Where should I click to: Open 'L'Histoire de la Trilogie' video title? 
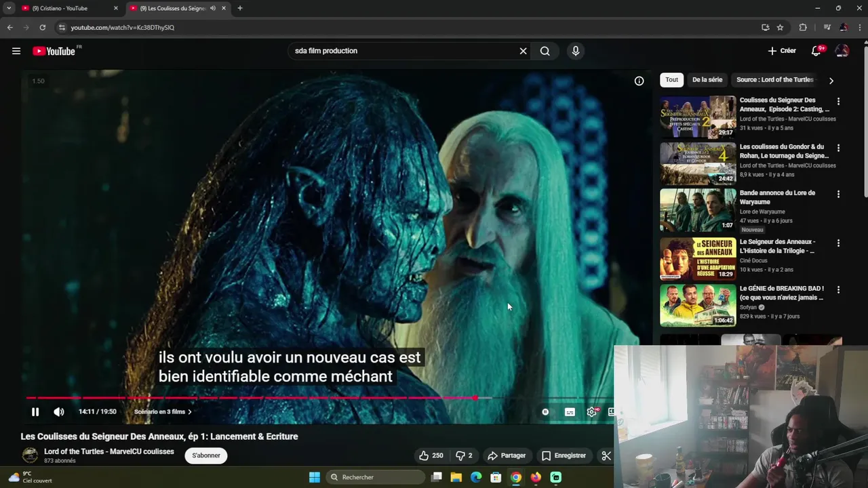coord(777,246)
